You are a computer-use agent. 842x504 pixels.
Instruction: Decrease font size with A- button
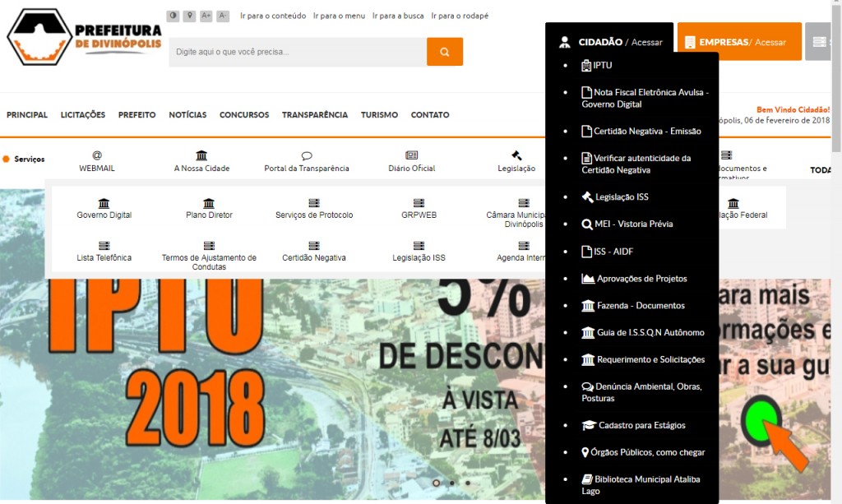click(223, 16)
